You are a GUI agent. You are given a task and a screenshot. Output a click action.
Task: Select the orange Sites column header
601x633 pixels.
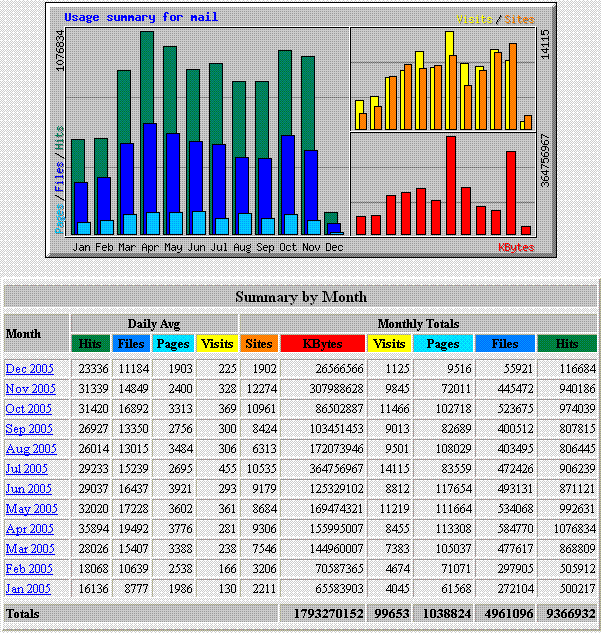[x=259, y=344]
